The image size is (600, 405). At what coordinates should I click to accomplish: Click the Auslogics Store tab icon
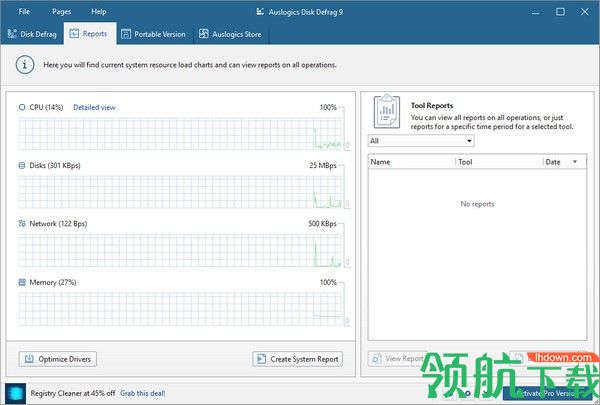tap(204, 34)
